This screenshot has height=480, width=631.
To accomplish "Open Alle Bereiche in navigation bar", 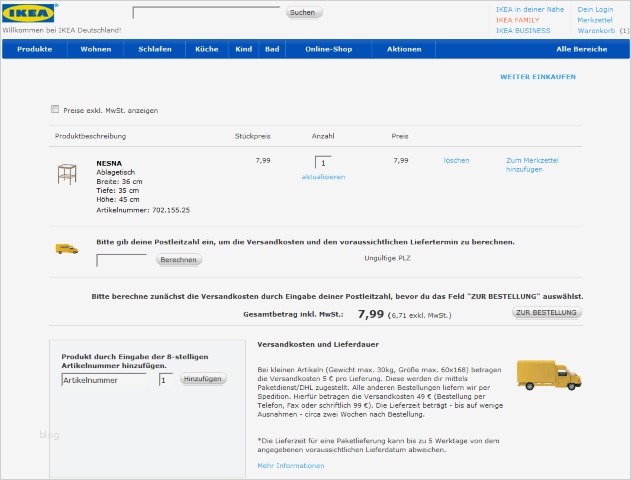I will 582,49.
